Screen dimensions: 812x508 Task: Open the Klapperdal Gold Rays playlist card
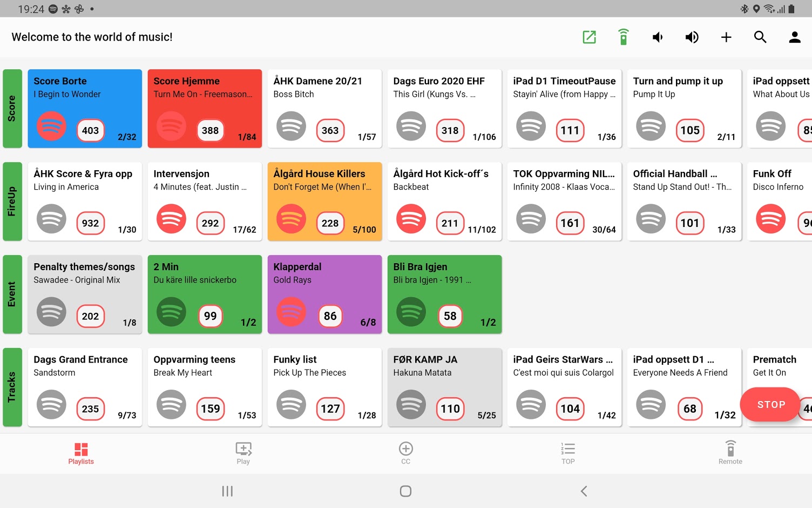(x=324, y=295)
